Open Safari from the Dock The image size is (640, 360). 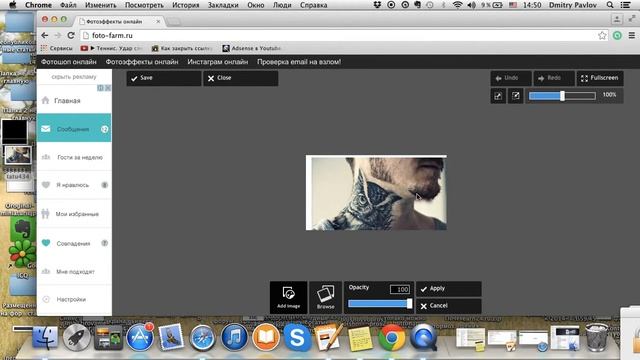(x=203, y=338)
